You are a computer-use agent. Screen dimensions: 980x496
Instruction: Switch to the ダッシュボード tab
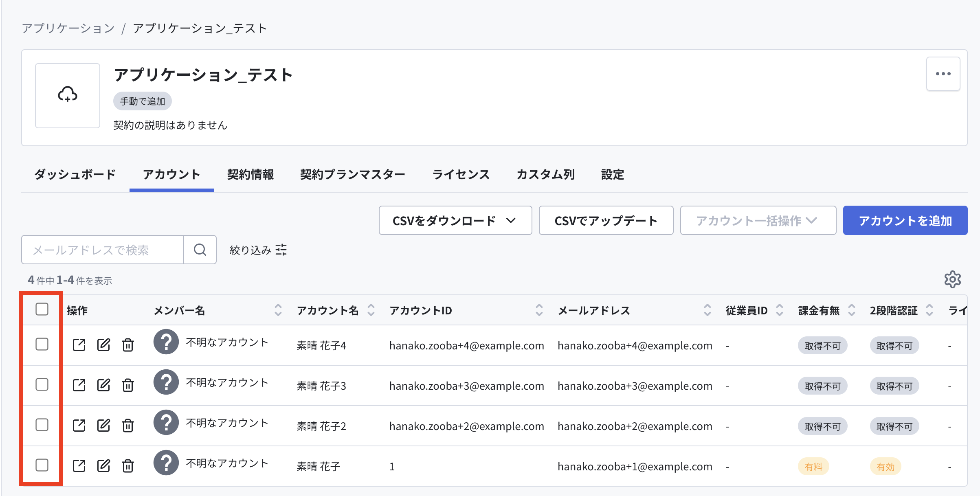[x=75, y=174]
